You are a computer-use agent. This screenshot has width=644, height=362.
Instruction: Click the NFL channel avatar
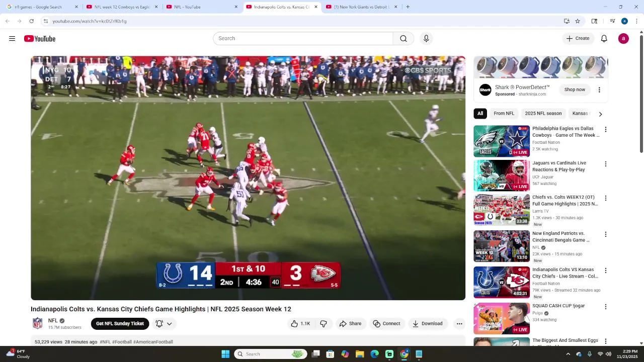click(x=38, y=323)
